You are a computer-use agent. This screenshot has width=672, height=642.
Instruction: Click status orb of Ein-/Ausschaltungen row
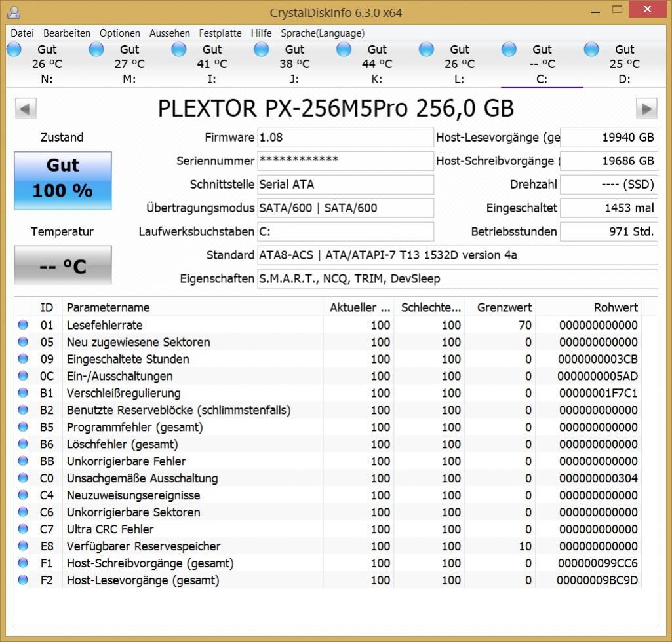pos(23,375)
